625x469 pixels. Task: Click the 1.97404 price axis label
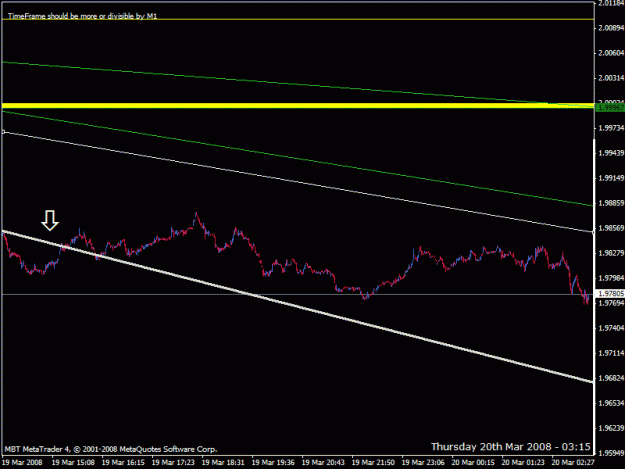(x=611, y=328)
